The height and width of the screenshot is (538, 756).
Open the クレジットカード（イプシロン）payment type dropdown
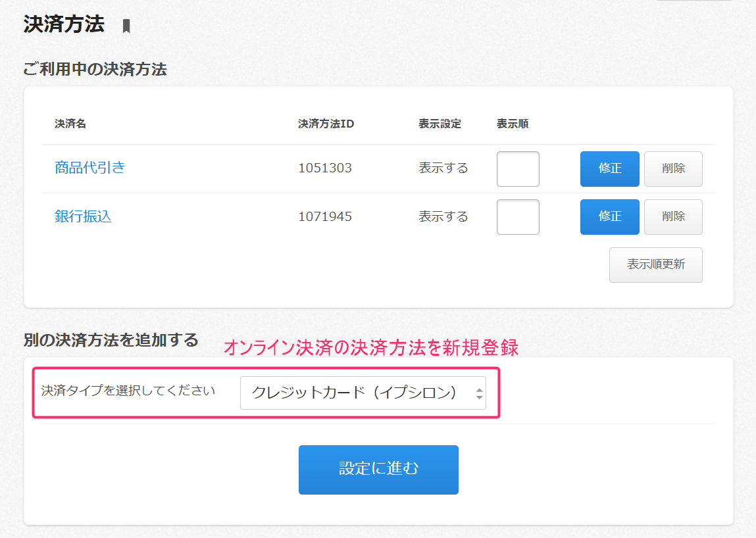pyautogui.click(x=363, y=393)
